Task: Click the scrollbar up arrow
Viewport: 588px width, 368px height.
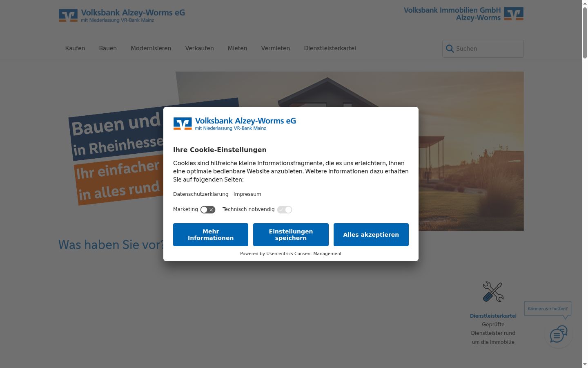Action: tap(585, 3)
